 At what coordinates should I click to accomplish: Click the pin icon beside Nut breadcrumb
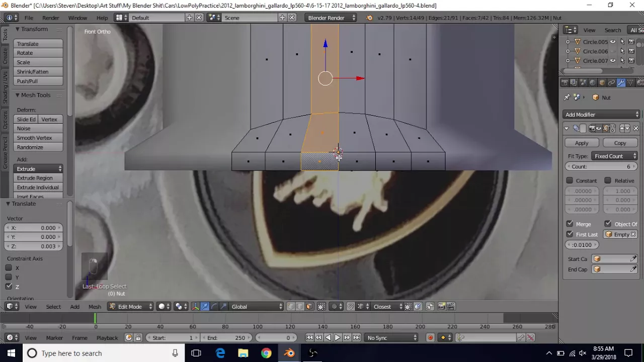coord(567,98)
